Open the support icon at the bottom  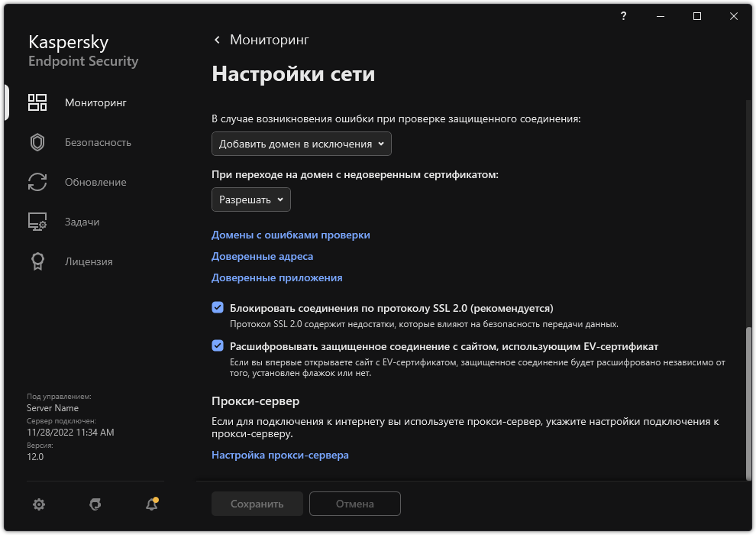coord(95,504)
